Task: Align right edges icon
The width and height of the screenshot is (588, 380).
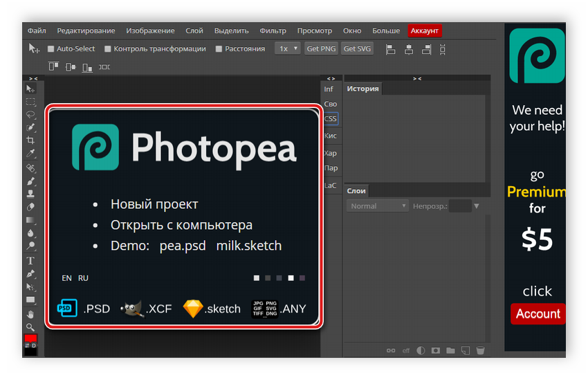Action: coord(426,49)
